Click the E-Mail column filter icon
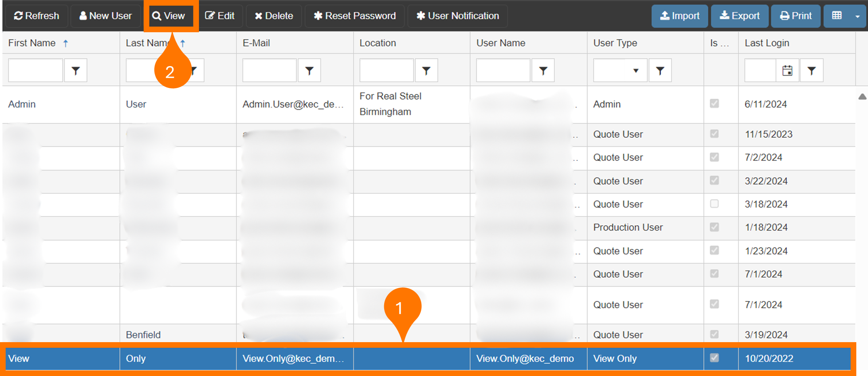868x376 pixels. (x=309, y=71)
